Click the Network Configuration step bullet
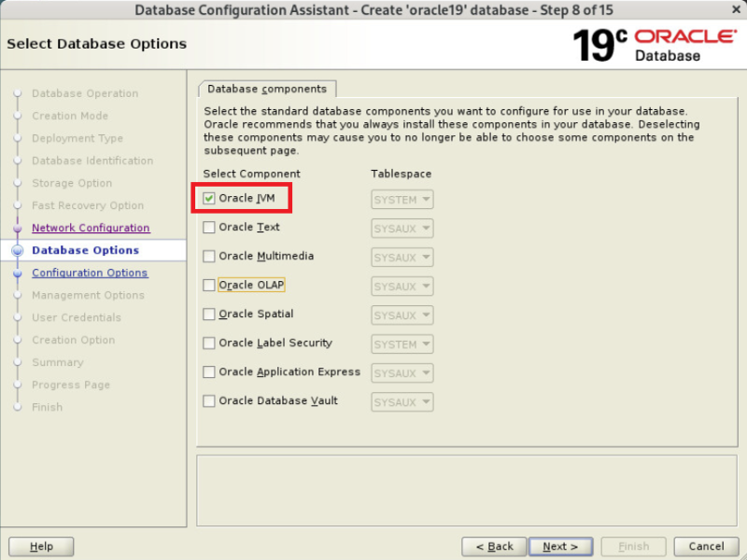 [x=18, y=228]
